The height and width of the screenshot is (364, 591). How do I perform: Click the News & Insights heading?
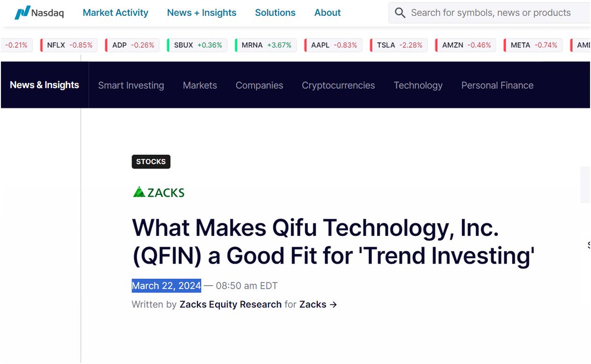[44, 85]
